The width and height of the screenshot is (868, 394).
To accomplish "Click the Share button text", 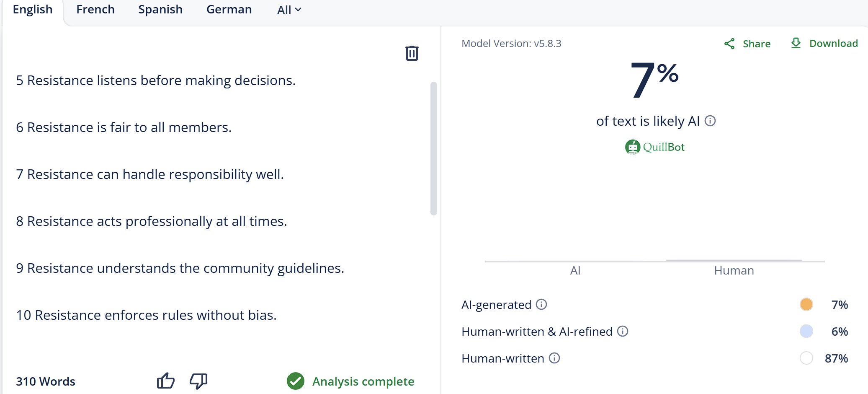I will pyautogui.click(x=756, y=44).
